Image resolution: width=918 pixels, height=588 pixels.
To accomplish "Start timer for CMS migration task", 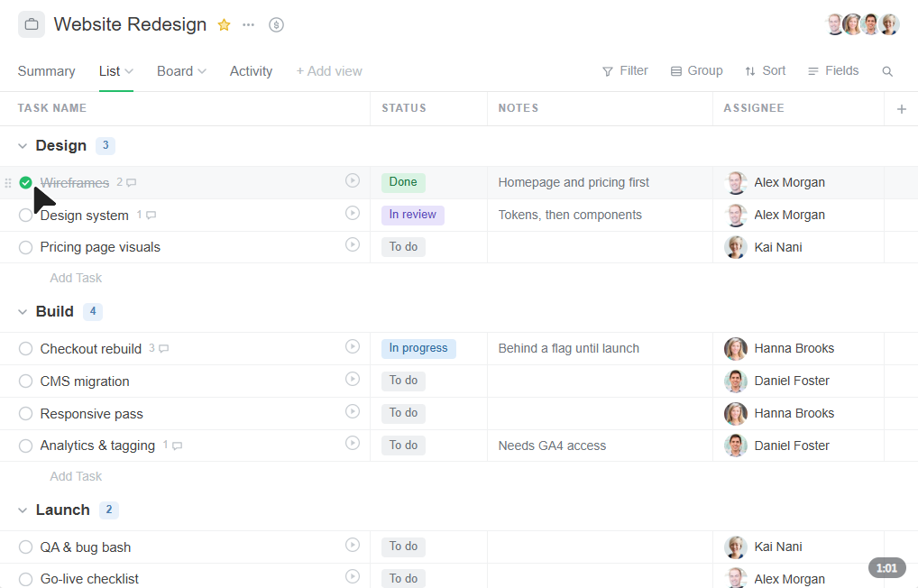I will 353,379.
